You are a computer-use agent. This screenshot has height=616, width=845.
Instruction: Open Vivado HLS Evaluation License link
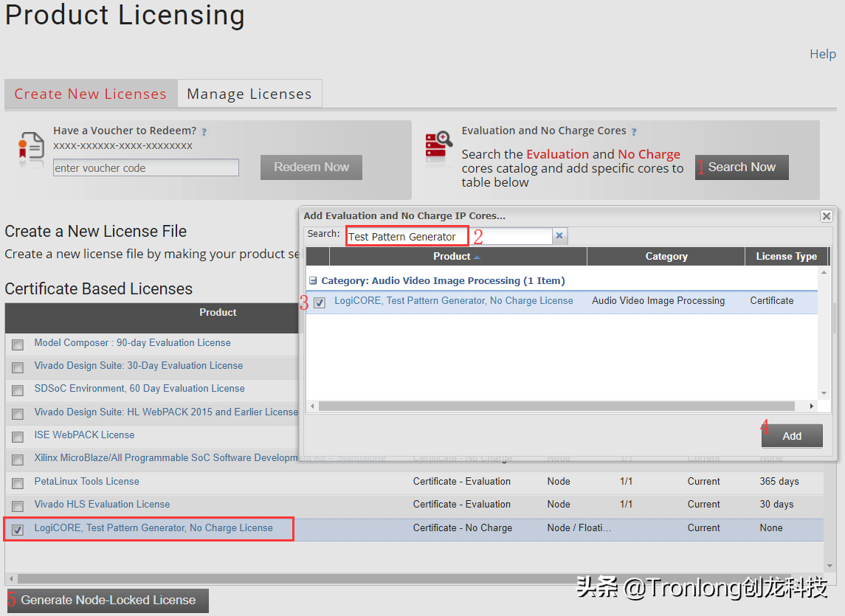pos(102,505)
